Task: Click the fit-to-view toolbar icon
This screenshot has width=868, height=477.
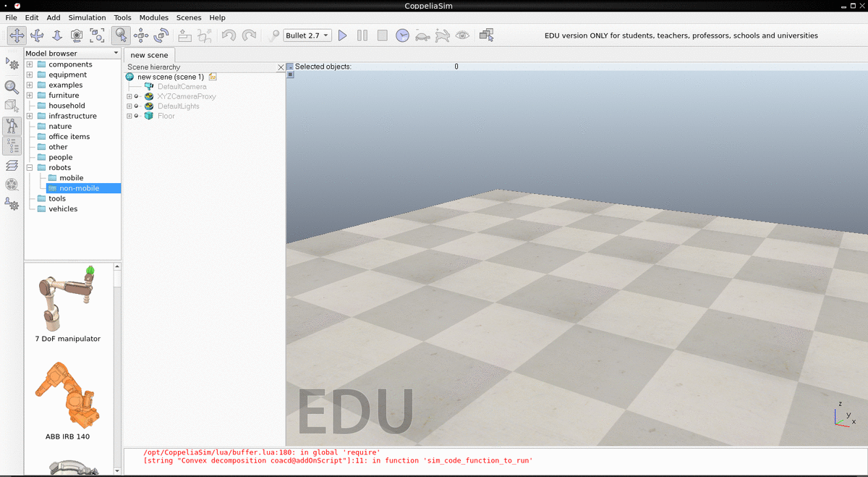Action: point(97,35)
